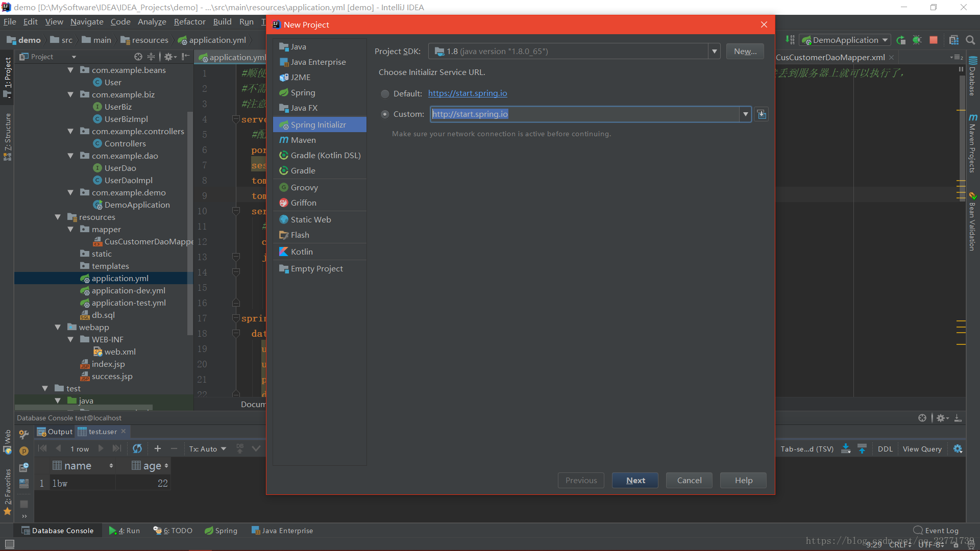Click the reload page icon in the data console
Image resolution: width=980 pixels, height=551 pixels.
137,448
